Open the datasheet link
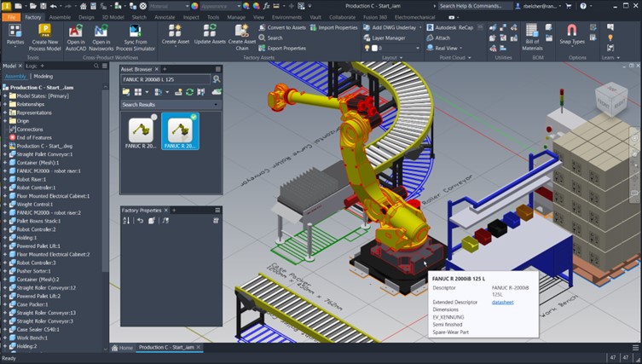Image resolution: width=642 pixels, height=364 pixels. [502, 302]
